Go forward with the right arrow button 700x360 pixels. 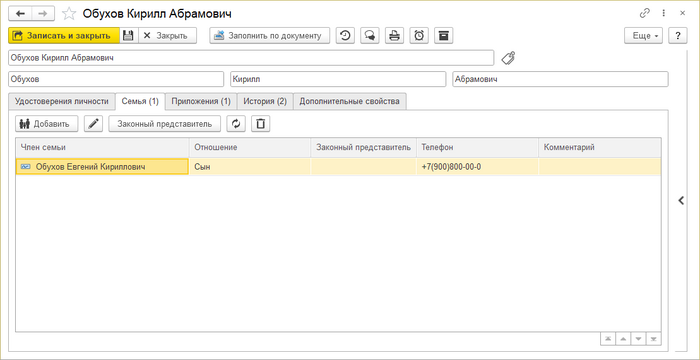pos(43,14)
